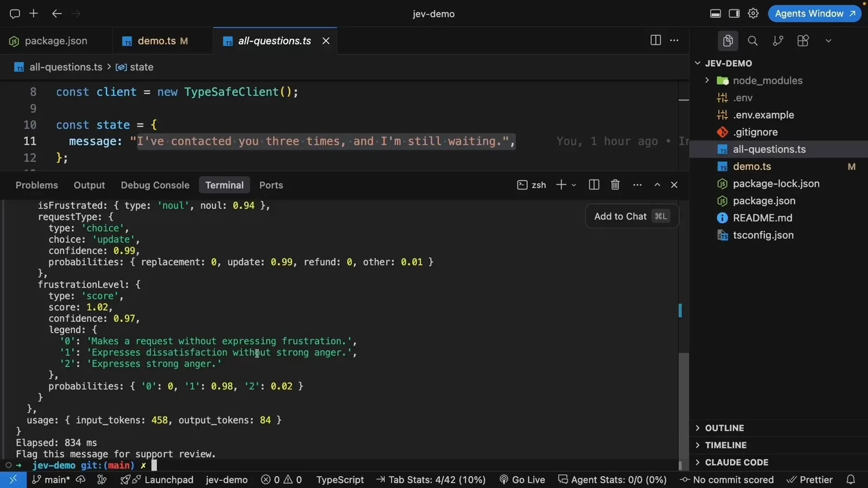The width and height of the screenshot is (868, 488).
Task: Publish changes with the cloud upload icon
Action: (81, 480)
